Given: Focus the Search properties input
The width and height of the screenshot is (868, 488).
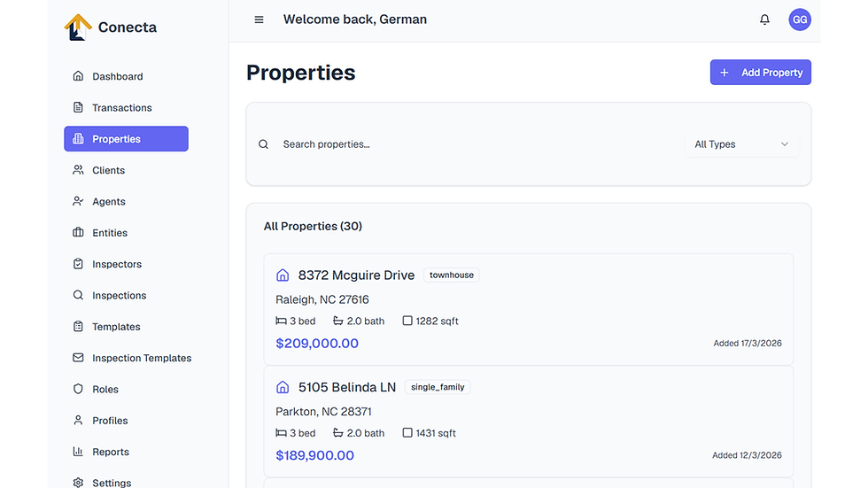Looking at the screenshot, I should pyautogui.click(x=479, y=144).
